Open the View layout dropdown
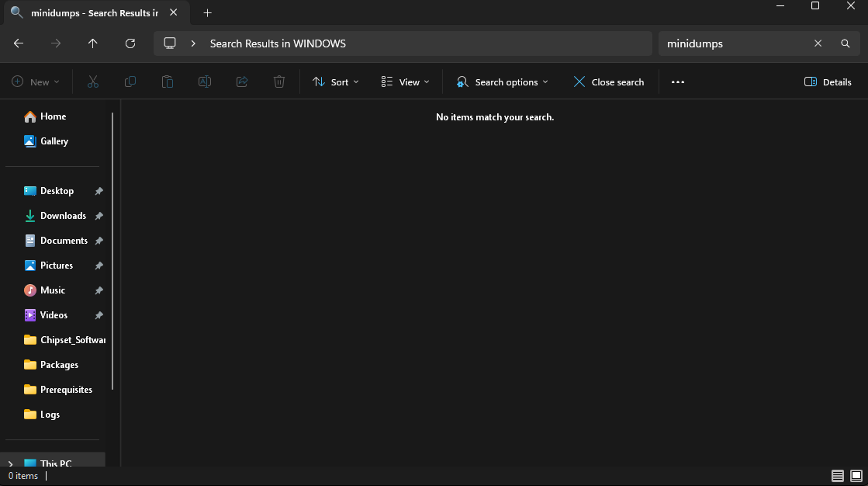The image size is (868, 486). pyautogui.click(x=405, y=82)
